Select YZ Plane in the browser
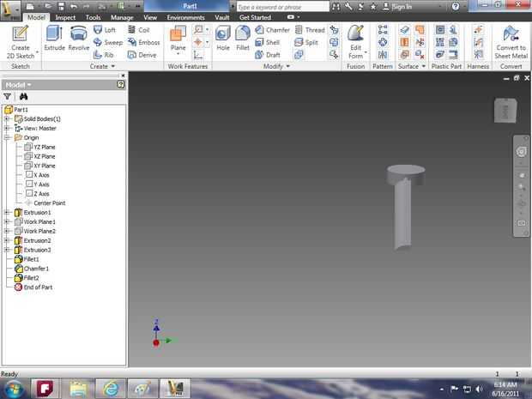This screenshot has width=532, height=399. (40, 147)
